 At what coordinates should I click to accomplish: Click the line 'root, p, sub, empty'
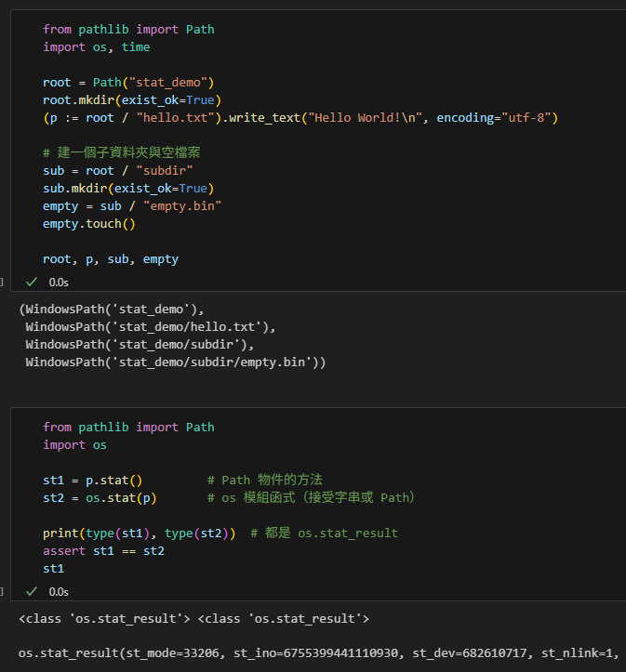click(111, 259)
